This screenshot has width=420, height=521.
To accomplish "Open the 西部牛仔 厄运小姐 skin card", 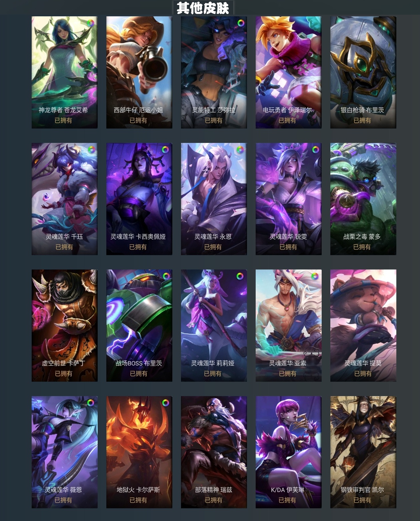I will 139,72.
